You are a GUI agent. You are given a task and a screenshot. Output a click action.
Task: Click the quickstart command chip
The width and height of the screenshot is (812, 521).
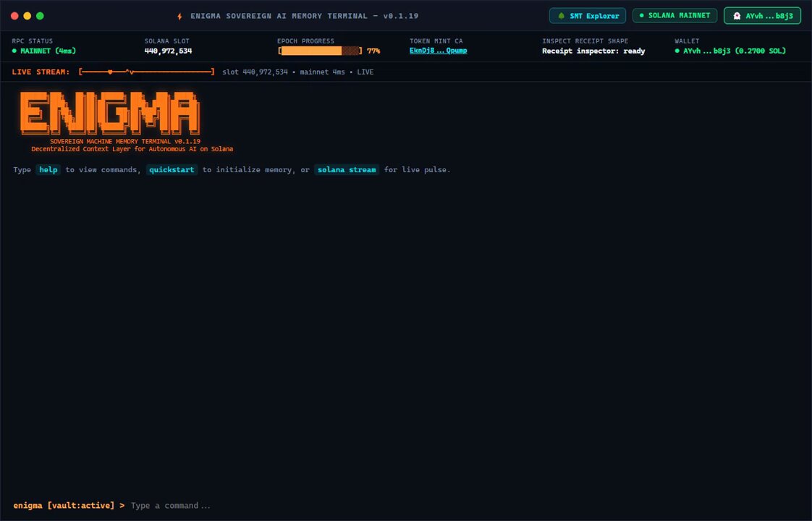pyautogui.click(x=172, y=170)
